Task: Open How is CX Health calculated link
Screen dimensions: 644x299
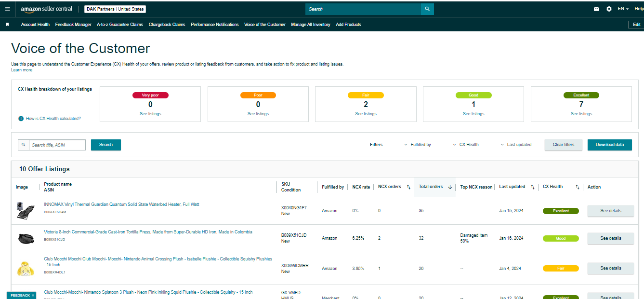Action: (x=53, y=119)
